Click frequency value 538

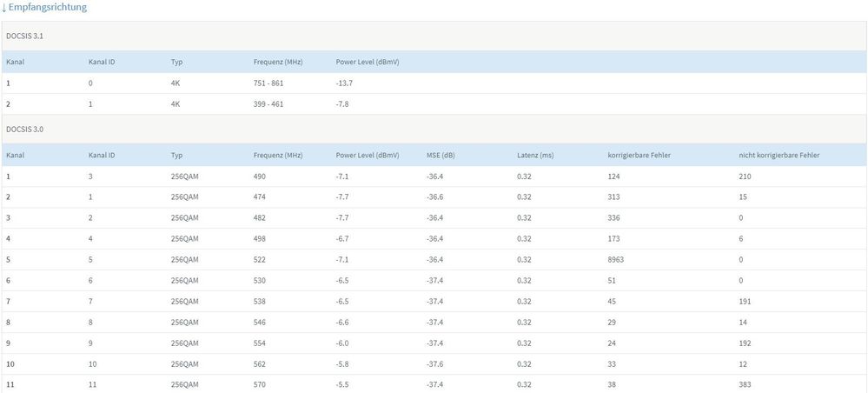260,302
